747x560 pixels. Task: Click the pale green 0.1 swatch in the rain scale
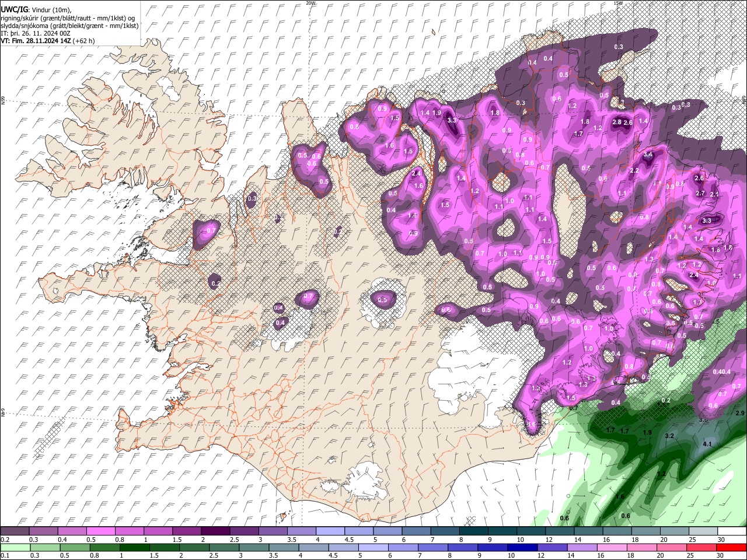pyautogui.click(x=15, y=548)
